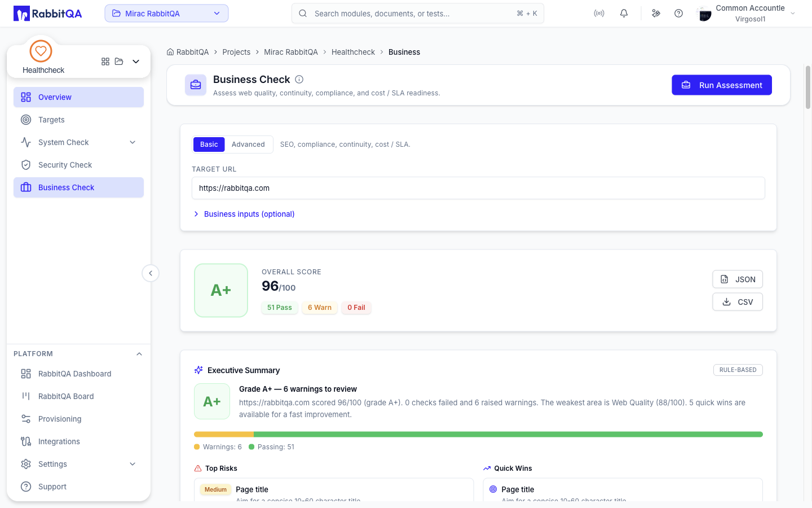Open the Mirac RabbitQA project dropdown

tap(166, 14)
